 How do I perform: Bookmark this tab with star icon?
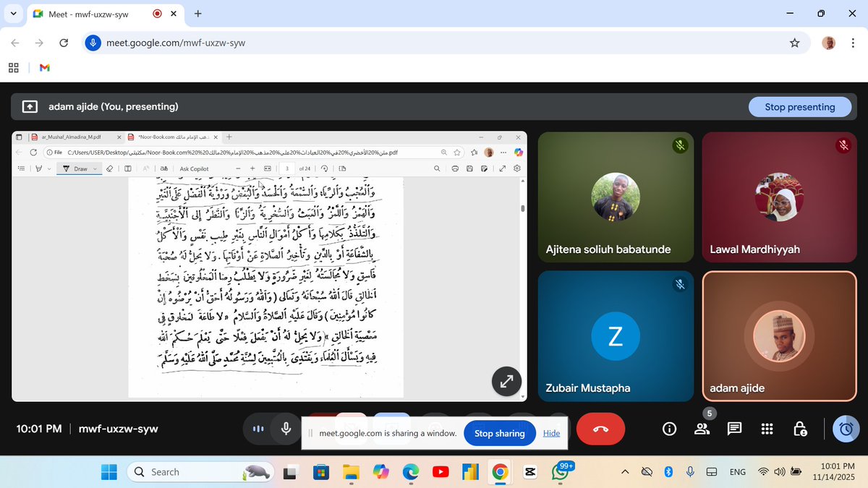tap(795, 43)
